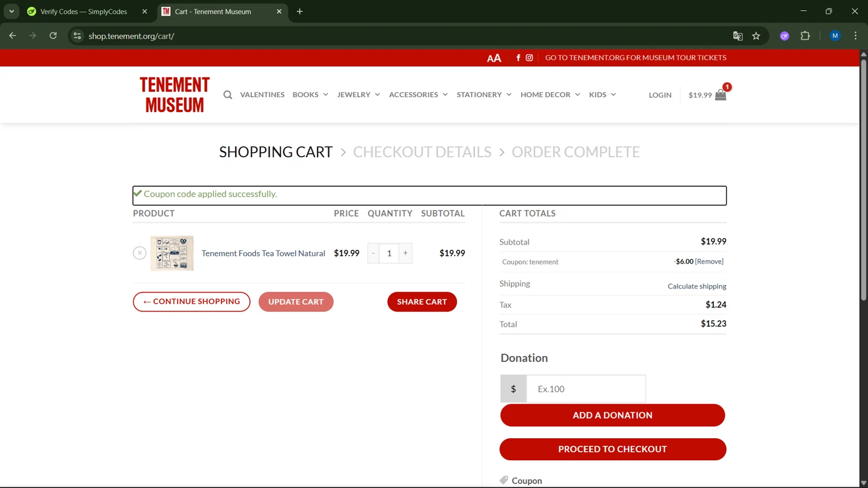The width and height of the screenshot is (868, 488).
Task: Expand the Home Decor menu
Action: tap(550, 95)
